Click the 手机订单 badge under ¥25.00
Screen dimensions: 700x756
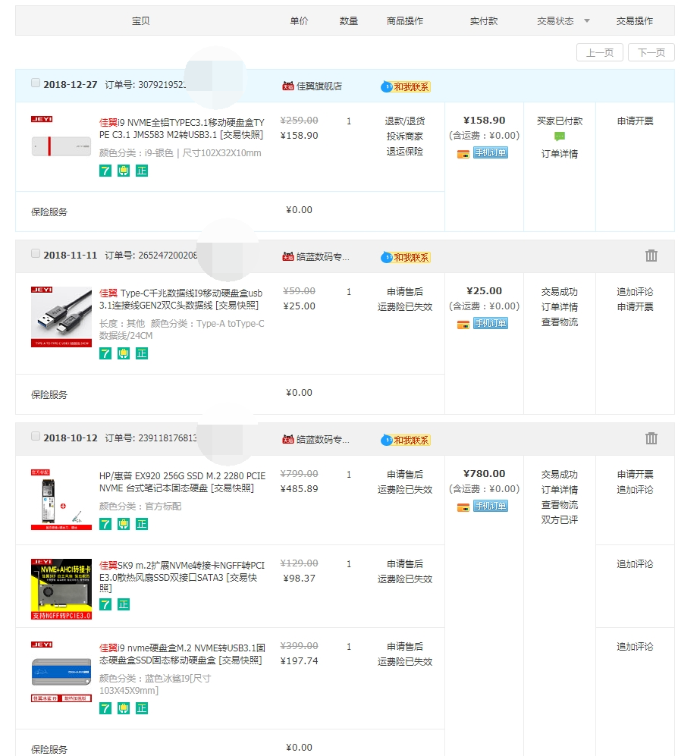pos(490,323)
